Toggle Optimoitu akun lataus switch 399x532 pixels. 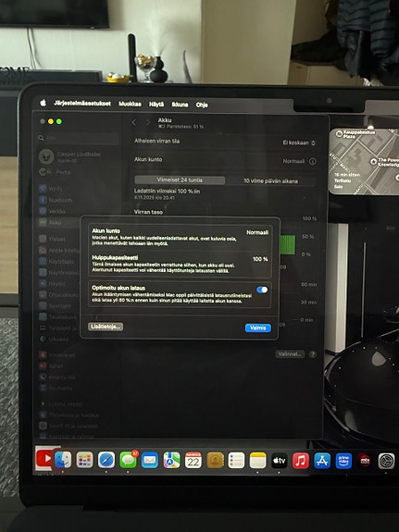click(x=262, y=290)
